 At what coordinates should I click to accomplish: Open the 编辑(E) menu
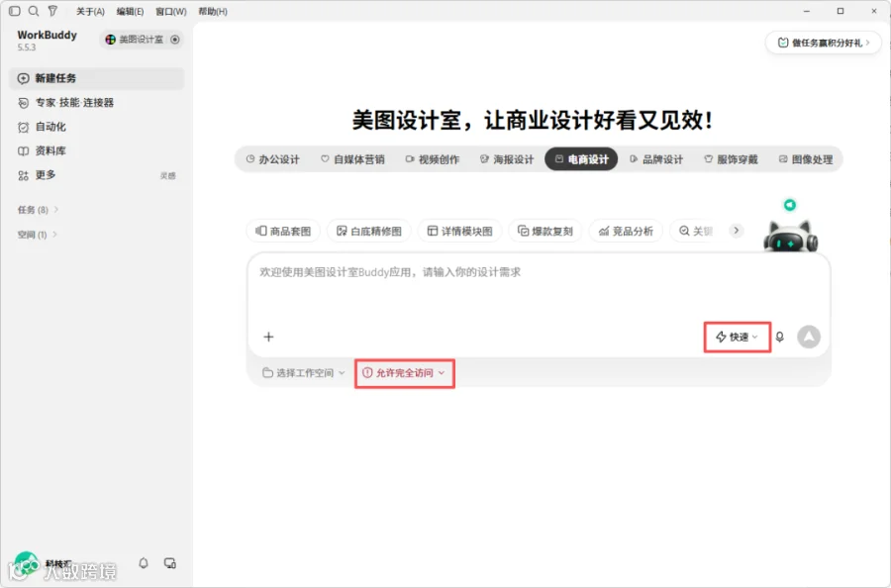click(x=130, y=11)
